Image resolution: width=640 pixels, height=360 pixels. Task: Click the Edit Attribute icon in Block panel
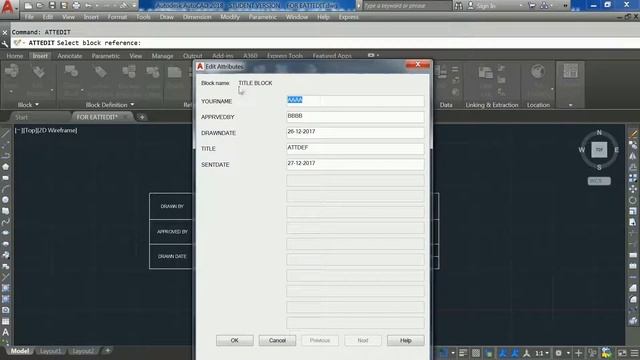point(39,72)
